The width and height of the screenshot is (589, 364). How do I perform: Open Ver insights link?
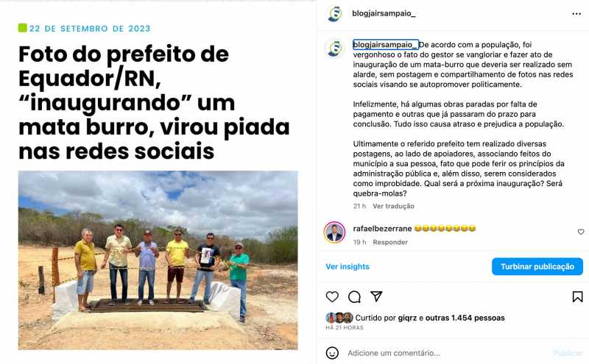tap(348, 266)
